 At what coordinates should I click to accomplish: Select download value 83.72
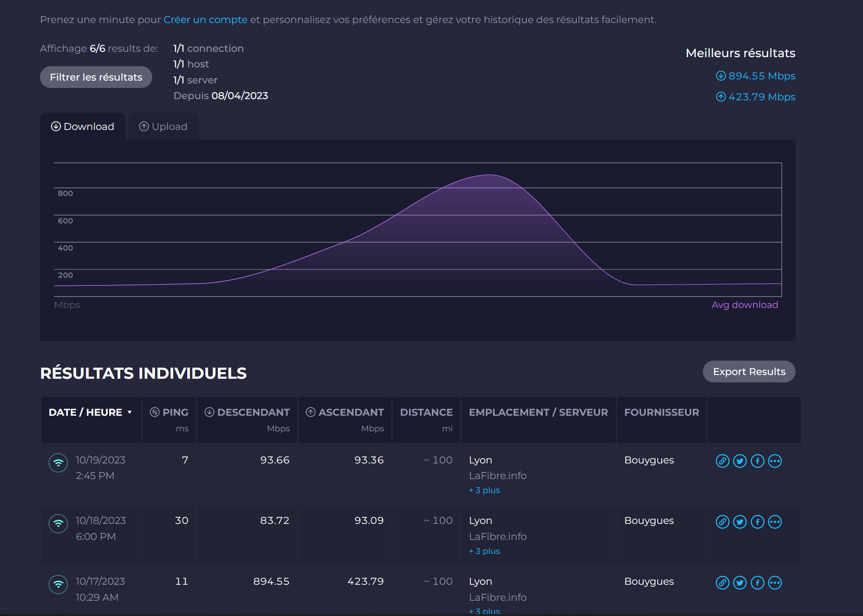(x=275, y=520)
